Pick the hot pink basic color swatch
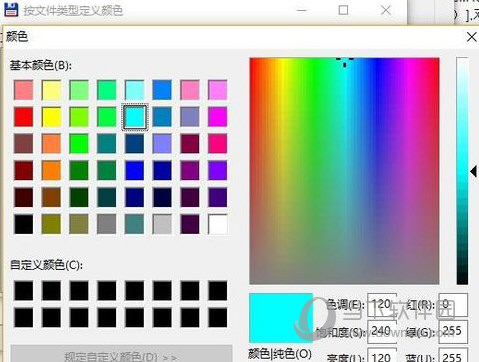Image resolution: width=479 pixels, height=362 pixels. (218, 144)
